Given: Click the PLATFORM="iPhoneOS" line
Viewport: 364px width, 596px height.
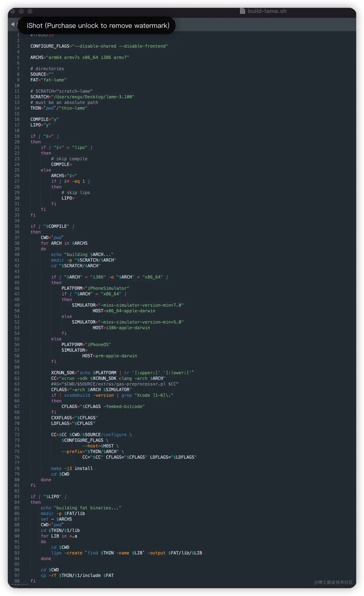Looking at the screenshot, I should (x=86, y=344).
